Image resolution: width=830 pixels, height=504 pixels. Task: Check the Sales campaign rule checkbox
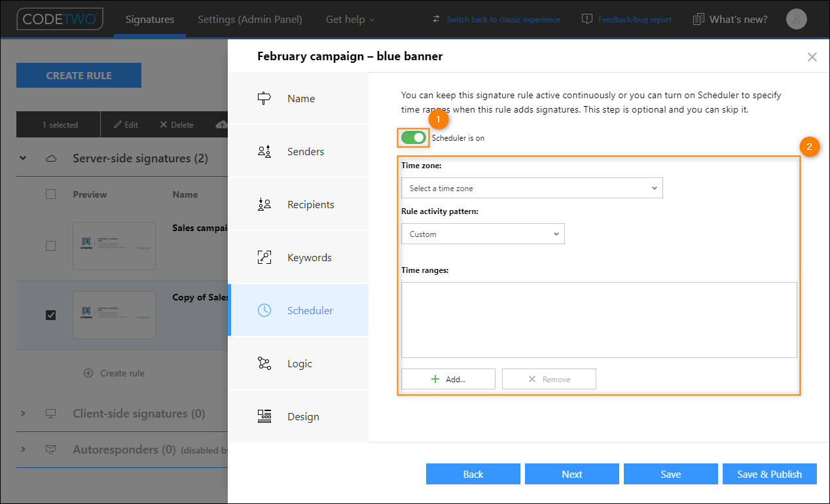(50, 245)
